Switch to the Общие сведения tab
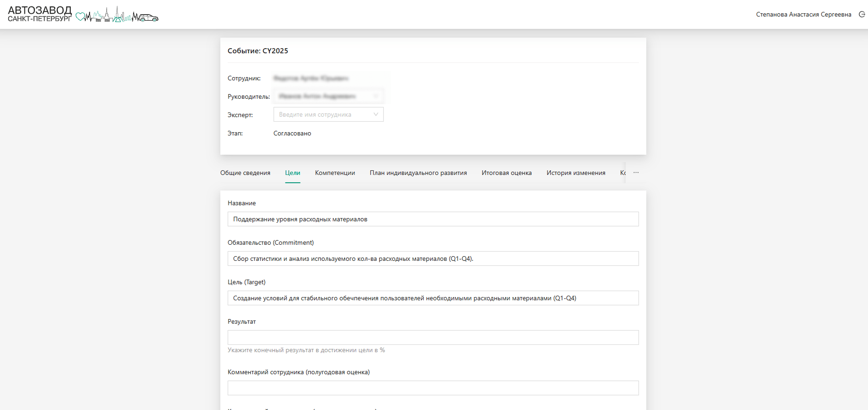 coord(245,173)
